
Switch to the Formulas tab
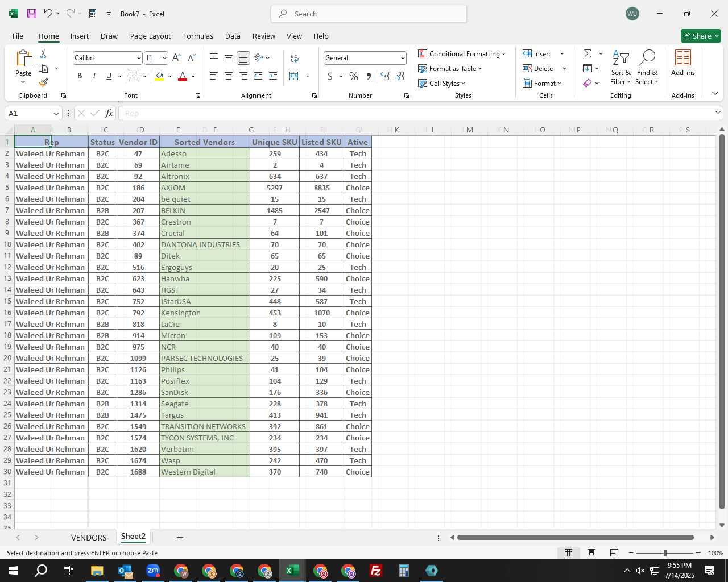coord(198,36)
